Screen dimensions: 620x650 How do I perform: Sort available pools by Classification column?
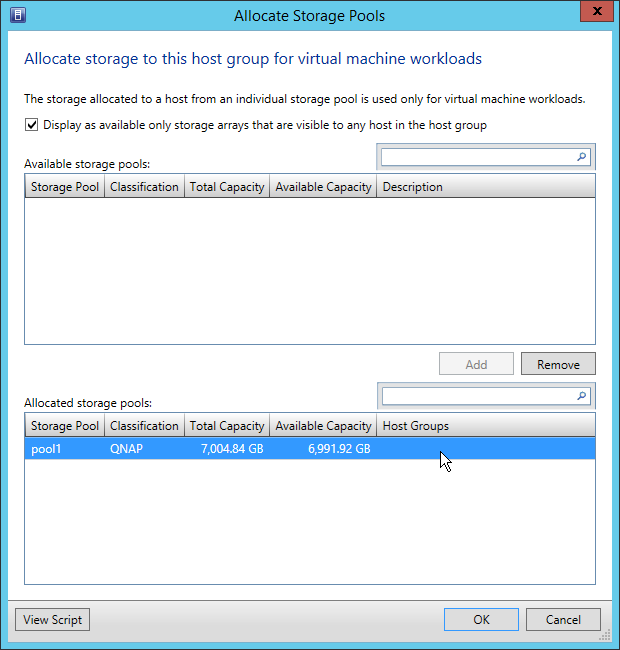point(144,187)
